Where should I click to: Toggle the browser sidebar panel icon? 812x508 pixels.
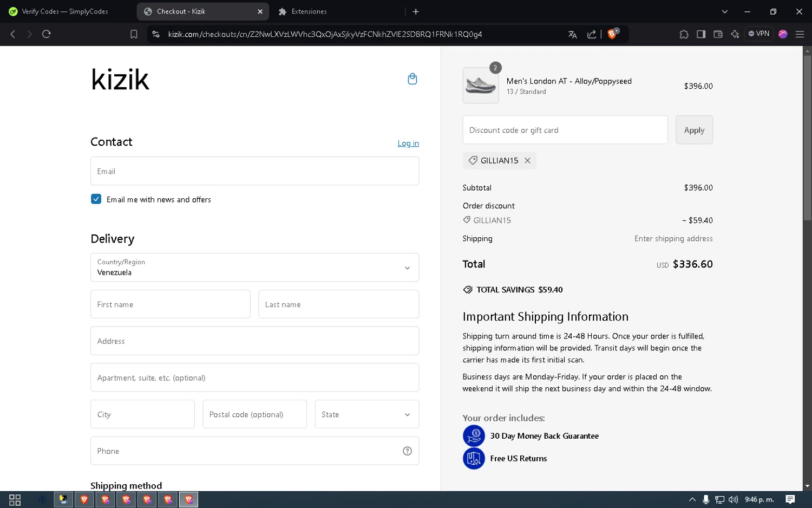[x=701, y=34]
